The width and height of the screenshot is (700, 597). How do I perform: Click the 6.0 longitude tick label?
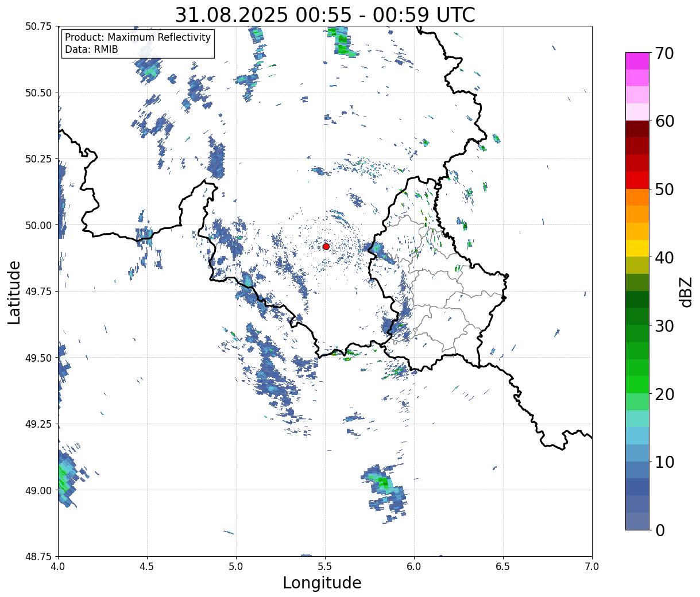click(x=414, y=566)
